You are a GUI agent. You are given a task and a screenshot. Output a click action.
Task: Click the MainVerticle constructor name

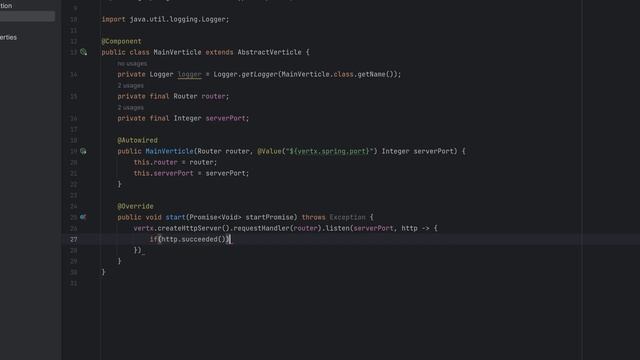coord(169,151)
